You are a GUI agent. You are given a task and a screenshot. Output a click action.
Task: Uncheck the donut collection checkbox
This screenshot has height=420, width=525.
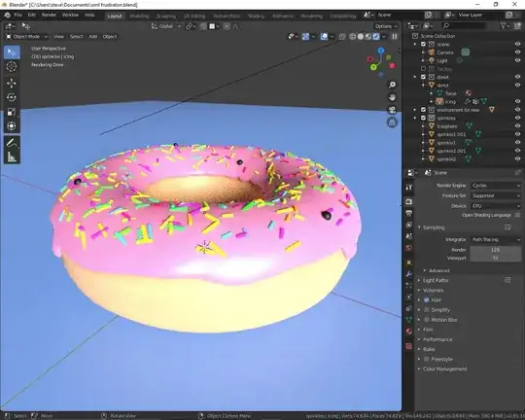[423, 77]
